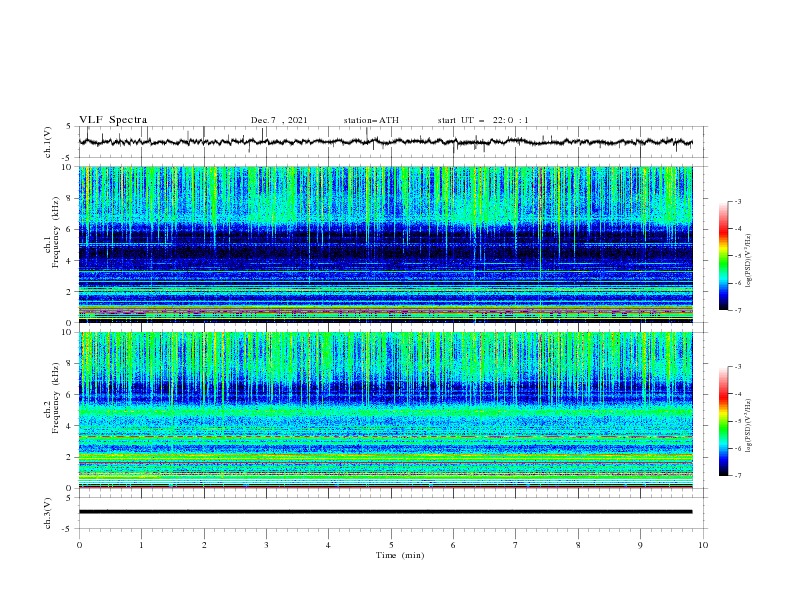792x612 pixels.
Task: Click the ch.2 colorbar 'log(PSD)(V²/Hz)' label
Action: (x=749, y=426)
